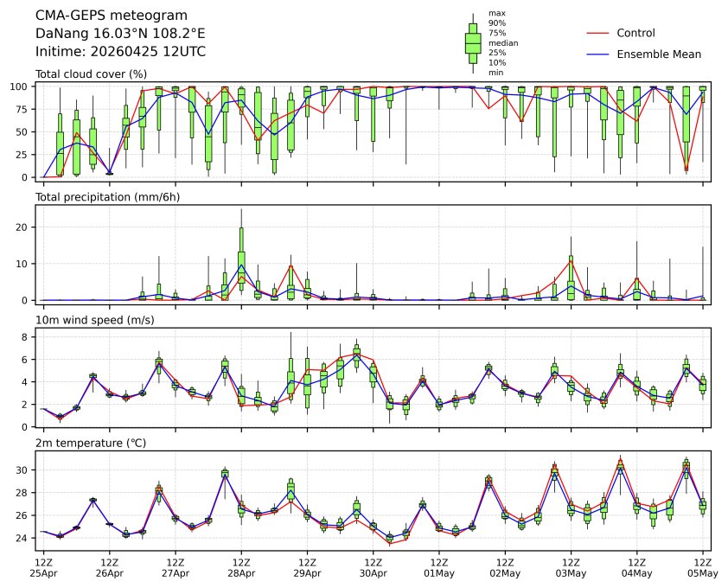Click the 12Z 25Apr x-axis label
The width and height of the screenshot is (728, 588).
coord(43,567)
